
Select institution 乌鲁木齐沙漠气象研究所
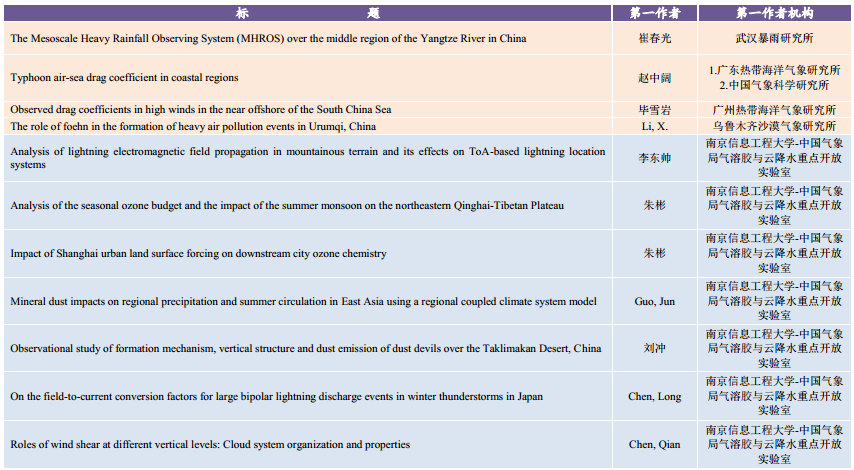tap(773, 126)
